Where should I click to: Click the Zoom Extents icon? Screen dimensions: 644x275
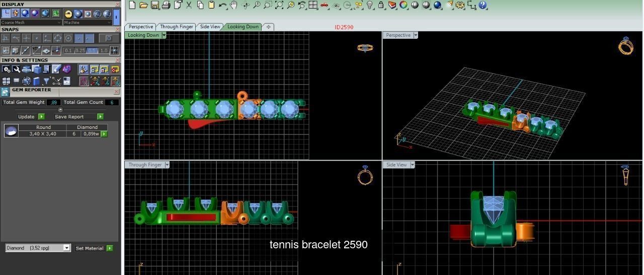(x=279, y=5)
